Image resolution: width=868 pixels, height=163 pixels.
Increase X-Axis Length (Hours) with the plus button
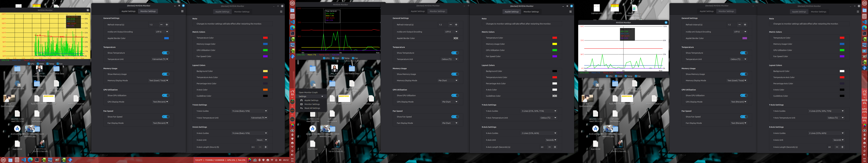pos(266,147)
